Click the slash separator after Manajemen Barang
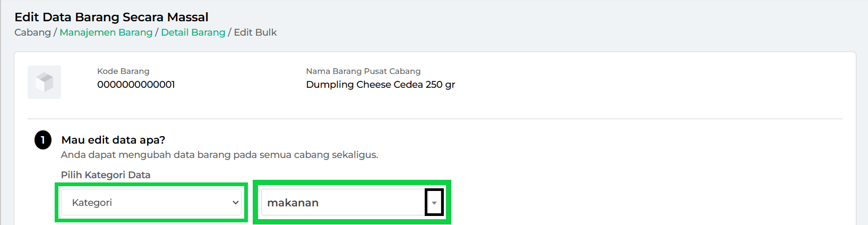The width and height of the screenshot is (868, 225). coord(157,32)
